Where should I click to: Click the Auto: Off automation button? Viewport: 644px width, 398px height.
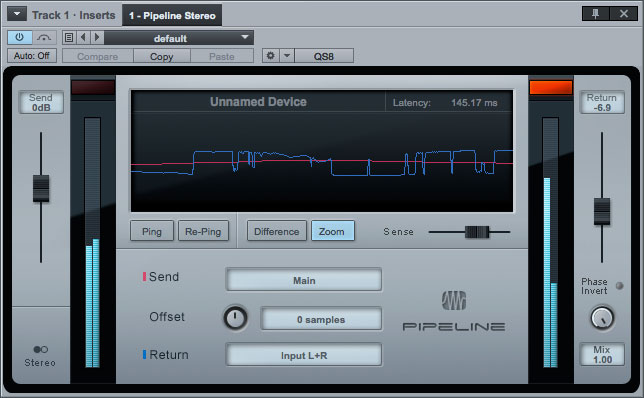click(x=32, y=56)
